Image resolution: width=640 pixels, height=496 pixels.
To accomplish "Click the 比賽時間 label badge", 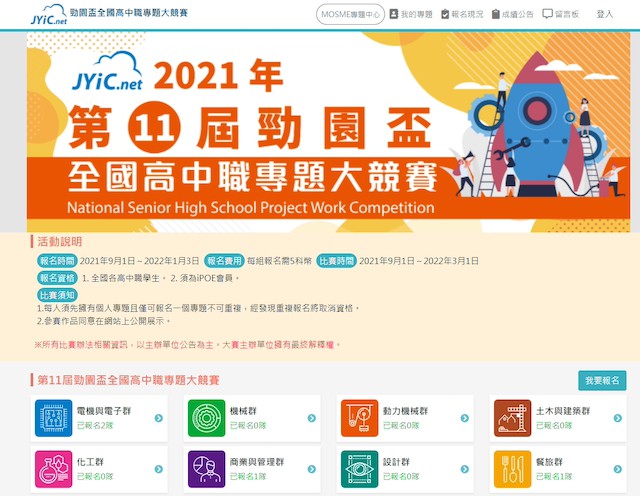I will pyautogui.click(x=336, y=261).
